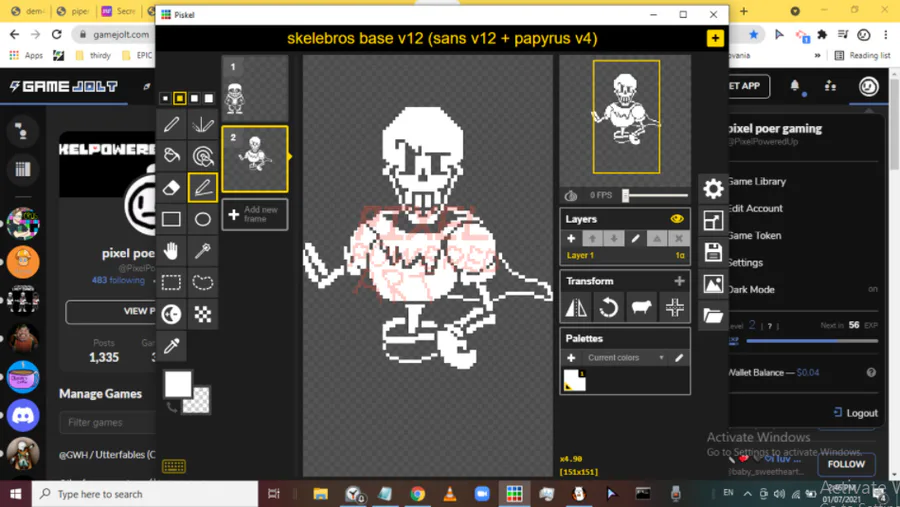This screenshot has height=507, width=900.
Task: Open the Export image panel icon
Action: pyautogui.click(x=713, y=284)
